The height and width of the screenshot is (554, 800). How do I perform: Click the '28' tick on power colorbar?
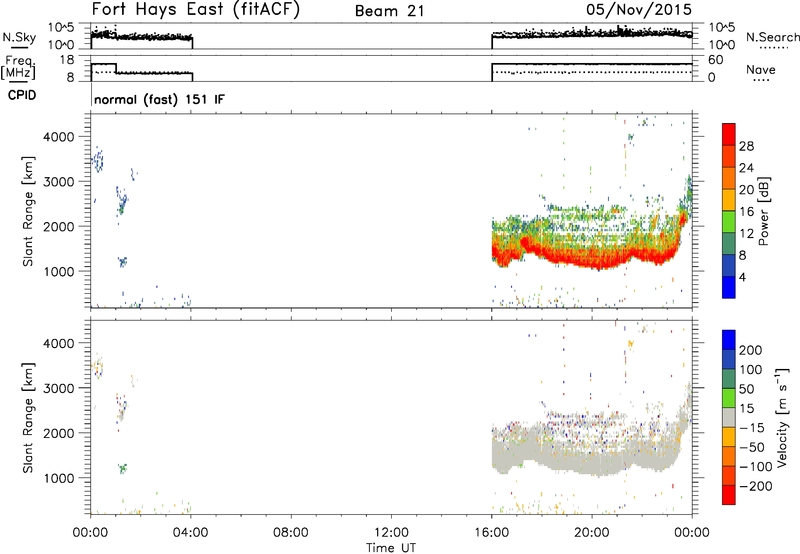[746, 146]
